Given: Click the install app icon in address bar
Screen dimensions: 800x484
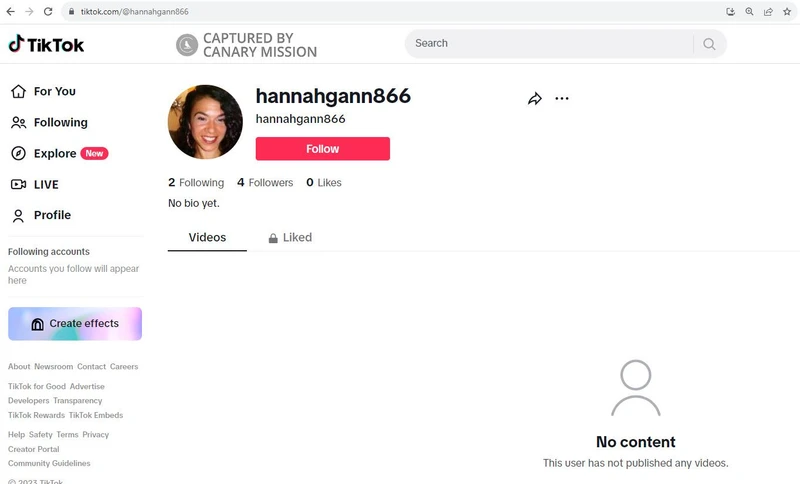Looking at the screenshot, I should (x=731, y=11).
